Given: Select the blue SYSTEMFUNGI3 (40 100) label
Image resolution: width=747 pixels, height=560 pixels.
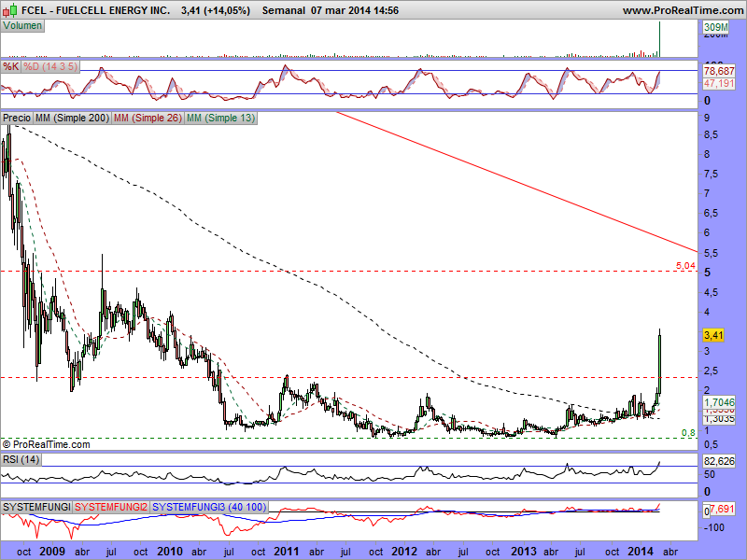Looking at the screenshot, I should 208,507.
